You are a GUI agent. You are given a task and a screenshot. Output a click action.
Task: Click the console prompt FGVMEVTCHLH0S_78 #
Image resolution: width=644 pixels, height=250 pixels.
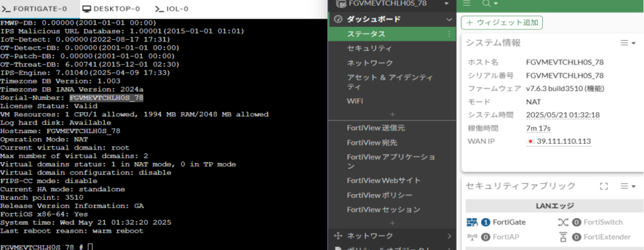pyautogui.click(x=42, y=247)
